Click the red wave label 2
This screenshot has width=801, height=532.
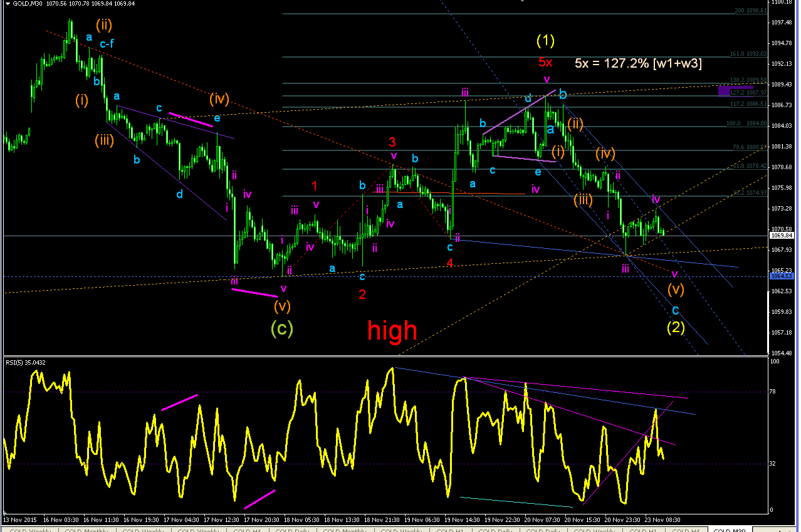[x=362, y=294]
